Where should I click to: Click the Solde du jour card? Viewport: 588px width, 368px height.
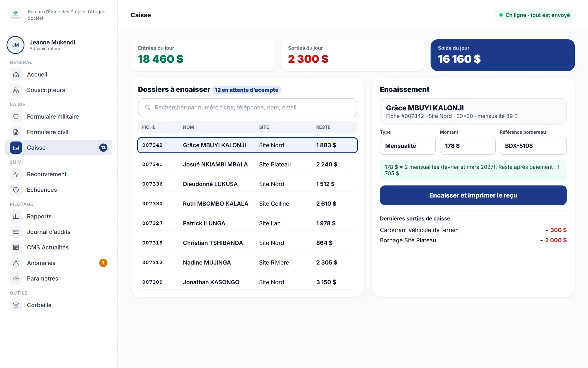tap(502, 55)
